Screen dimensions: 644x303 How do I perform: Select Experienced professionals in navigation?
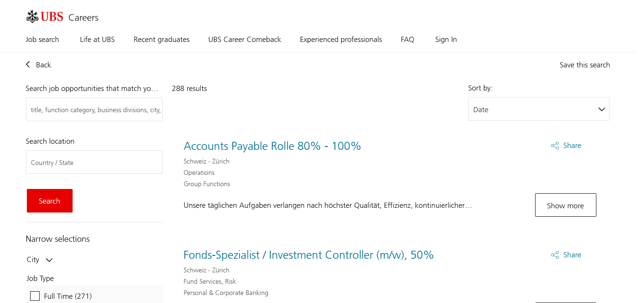(341, 40)
